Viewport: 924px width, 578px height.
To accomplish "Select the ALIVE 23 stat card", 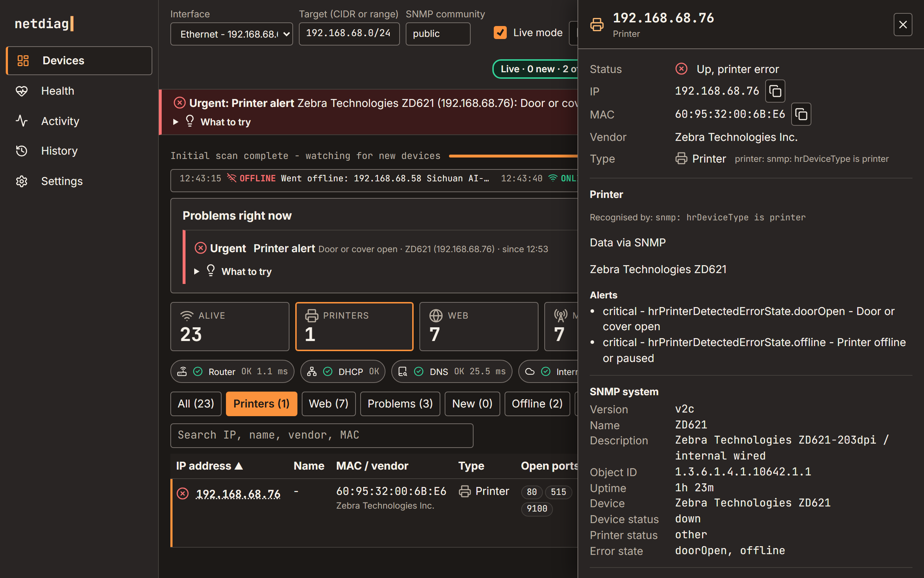I will click(230, 327).
